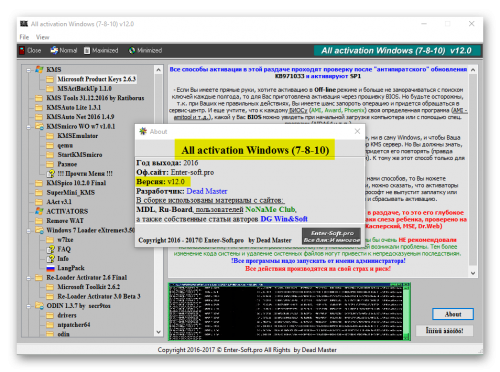Select LangPack in the tree

(71, 268)
